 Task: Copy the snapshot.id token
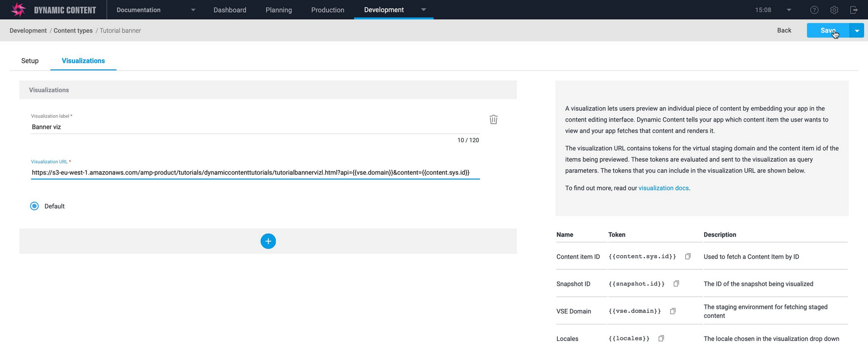pyautogui.click(x=676, y=284)
